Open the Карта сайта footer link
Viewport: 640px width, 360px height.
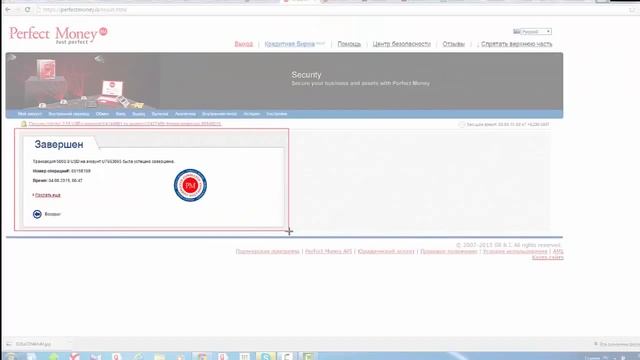coord(547,258)
